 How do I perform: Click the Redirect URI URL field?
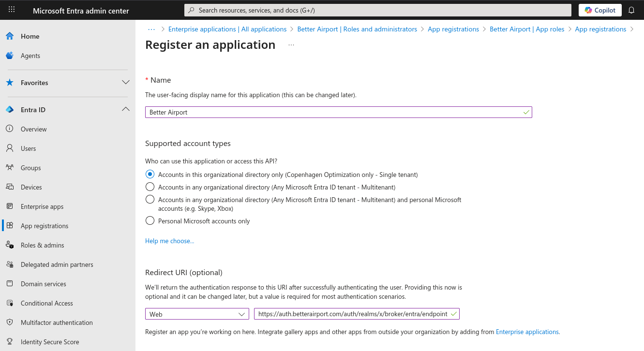pyautogui.click(x=357, y=314)
